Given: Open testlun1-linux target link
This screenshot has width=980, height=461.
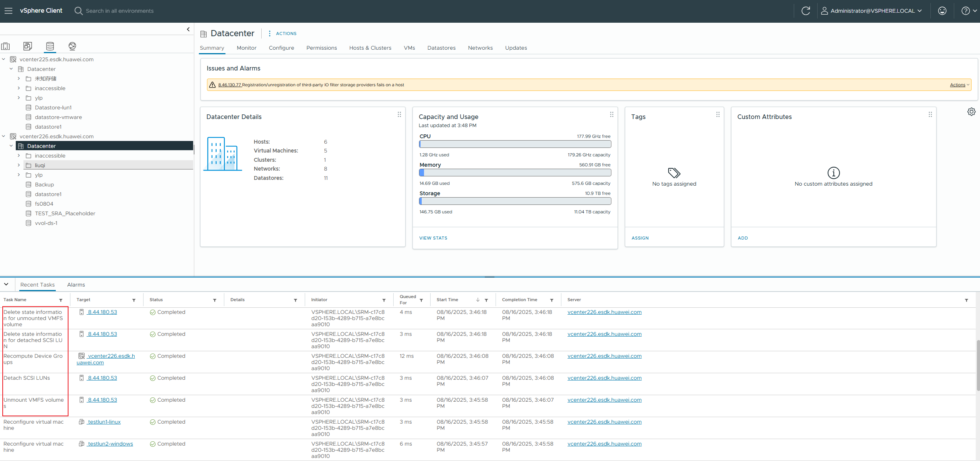Looking at the screenshot, I should pos(104,422).
